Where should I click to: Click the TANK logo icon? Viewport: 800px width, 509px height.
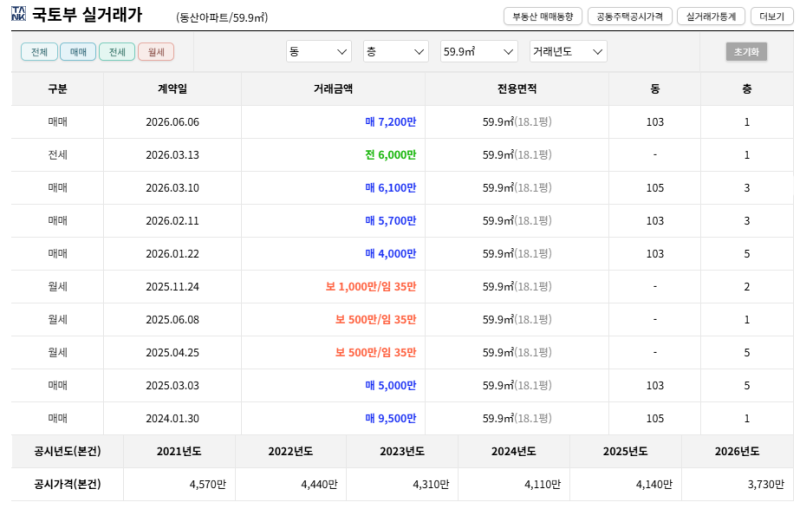click(18, 14)
